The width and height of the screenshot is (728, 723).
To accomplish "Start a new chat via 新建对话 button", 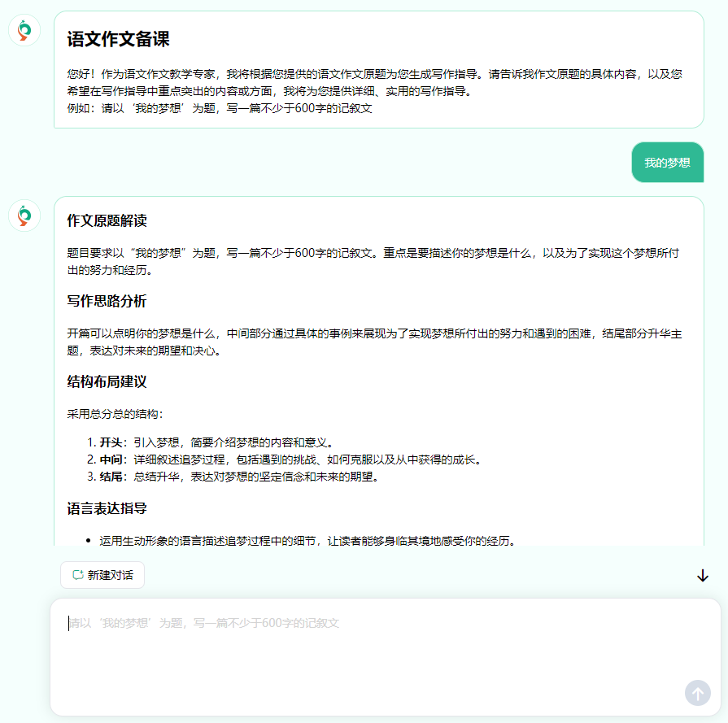I will 102,575.
